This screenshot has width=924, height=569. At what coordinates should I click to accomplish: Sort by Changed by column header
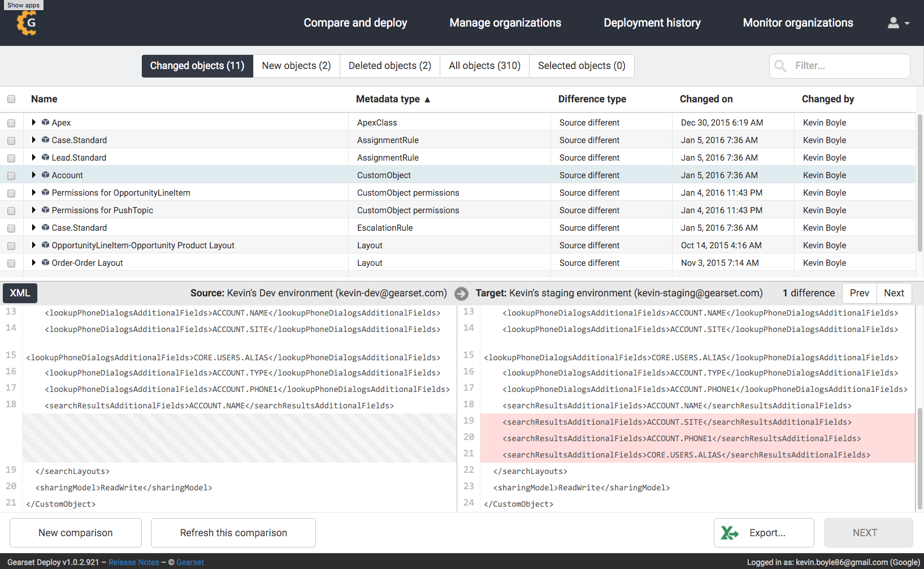[x=828, y=99]
